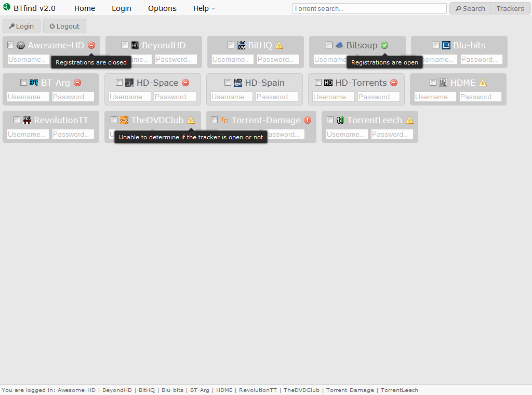532x395 pixels.
Task: Click the warning icon next to TorrentLeech
Action: click(x=409, y=120)
